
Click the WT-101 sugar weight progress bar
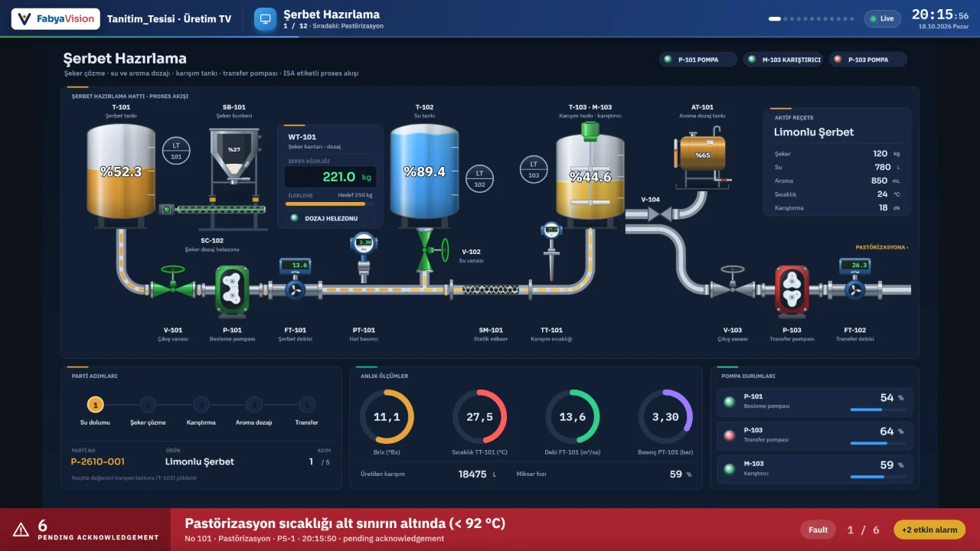331,204
